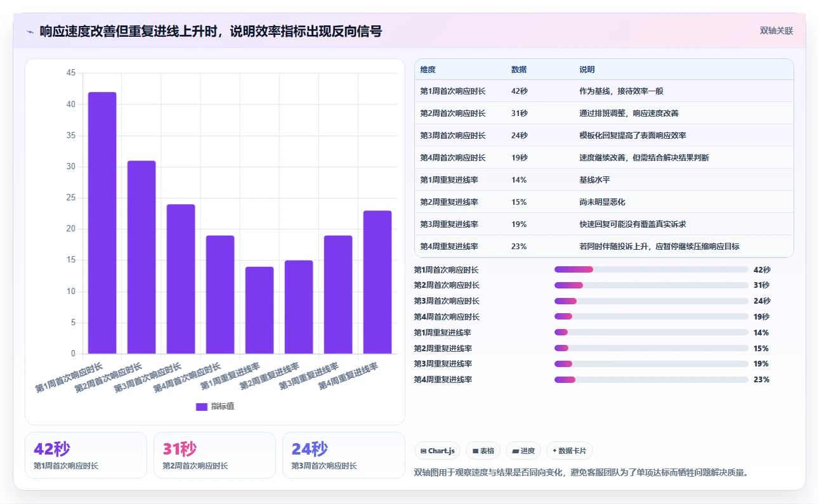Viewport: 819px width, 504px height.
Task: Click the description 作为基线，接待效率一般
Action: tap(621, 91)
